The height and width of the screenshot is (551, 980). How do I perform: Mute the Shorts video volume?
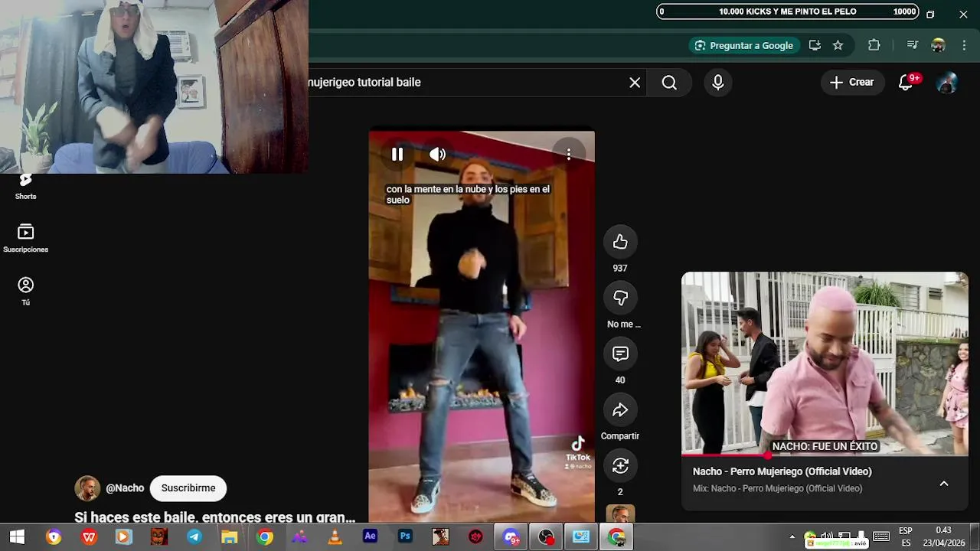tap(437, 155)
